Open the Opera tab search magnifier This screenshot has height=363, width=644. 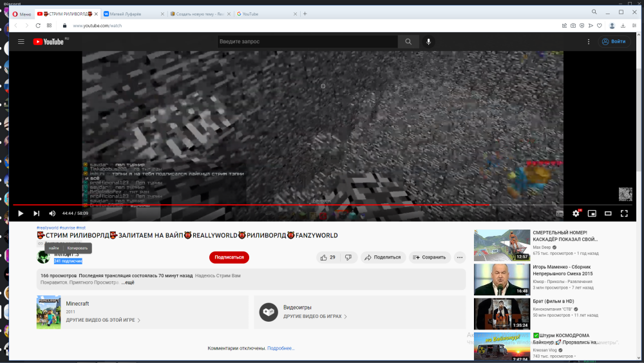pos(594,12)
